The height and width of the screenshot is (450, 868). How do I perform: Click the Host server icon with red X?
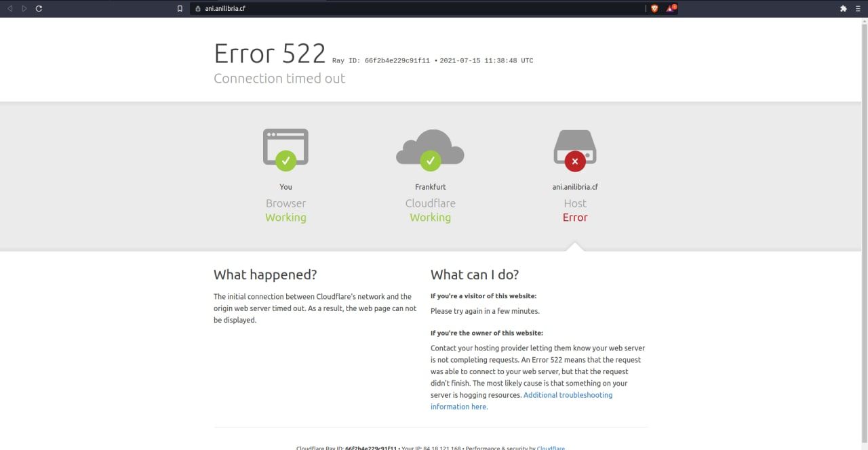click(x=575, y=150)
